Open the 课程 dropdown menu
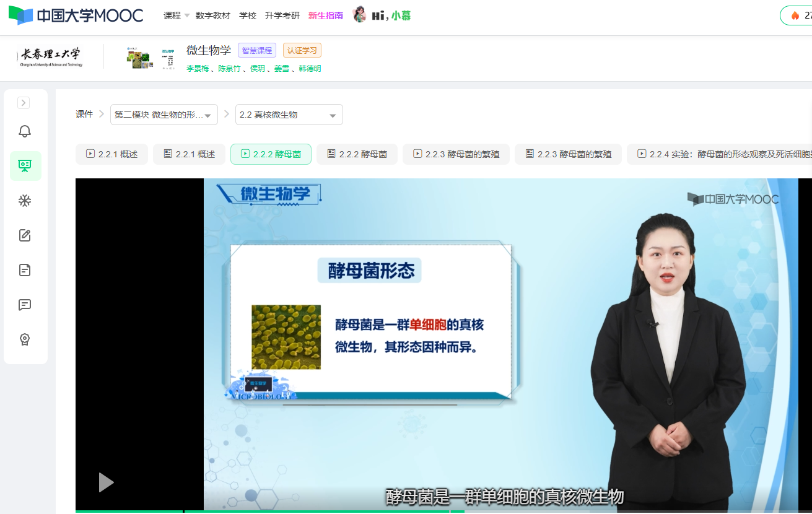812x514 pixels. tap(176, 15)
